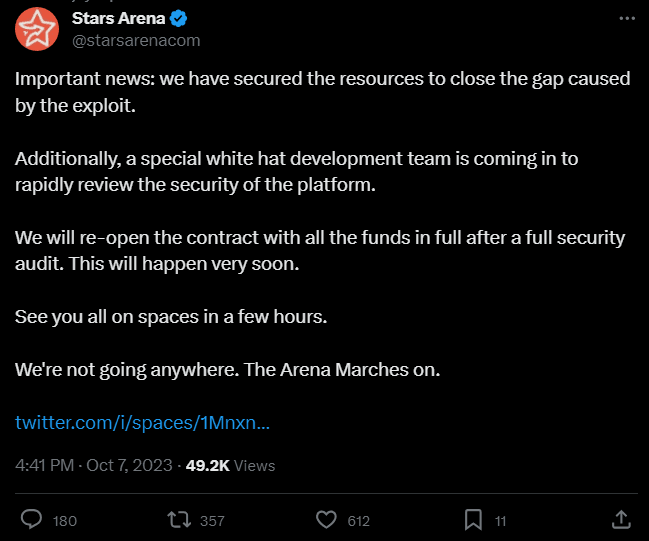
Task: Open the Stars Arena profile avatar
Action: [37, 29]
